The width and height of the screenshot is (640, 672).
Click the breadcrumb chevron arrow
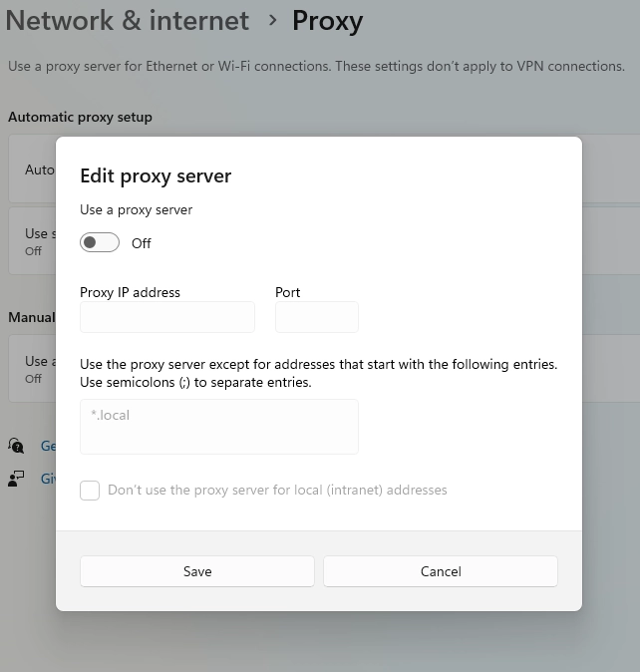click(271, 20)
